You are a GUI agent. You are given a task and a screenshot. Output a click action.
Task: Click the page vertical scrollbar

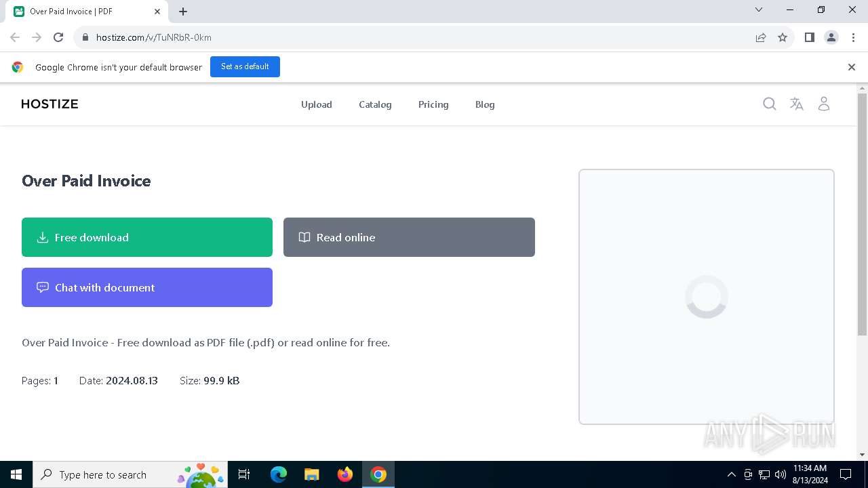pyautogui.click(x=863, y=214)
